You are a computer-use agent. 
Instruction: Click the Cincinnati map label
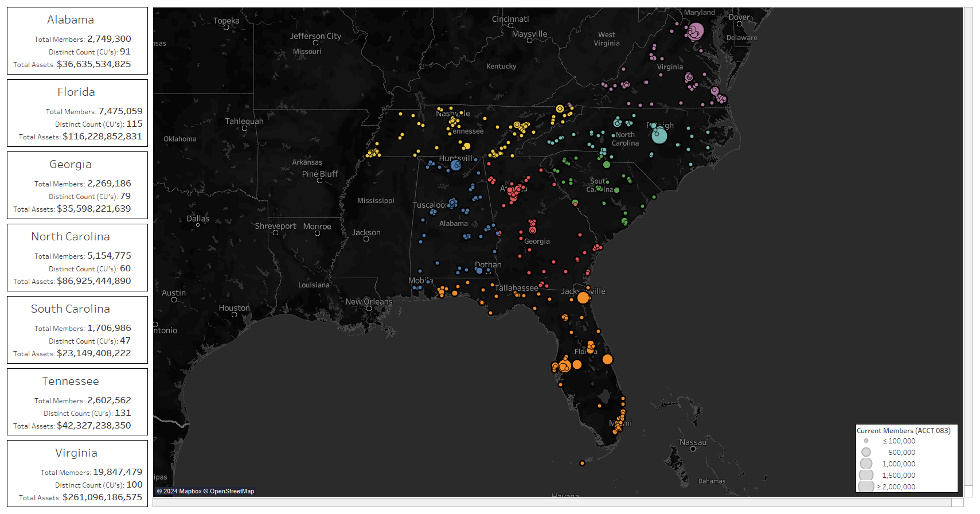[x=510, y=19]
